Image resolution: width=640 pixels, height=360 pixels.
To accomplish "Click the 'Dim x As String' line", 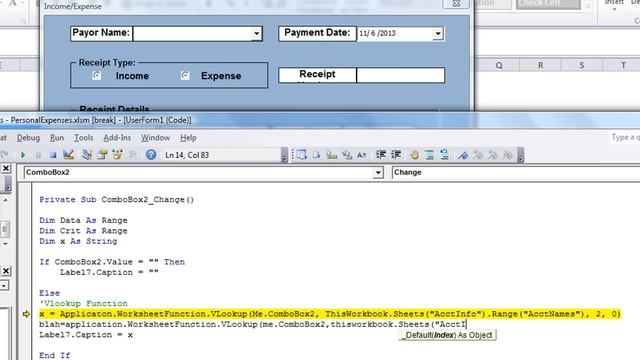I will pyautogui.click(x=78, y=241).
